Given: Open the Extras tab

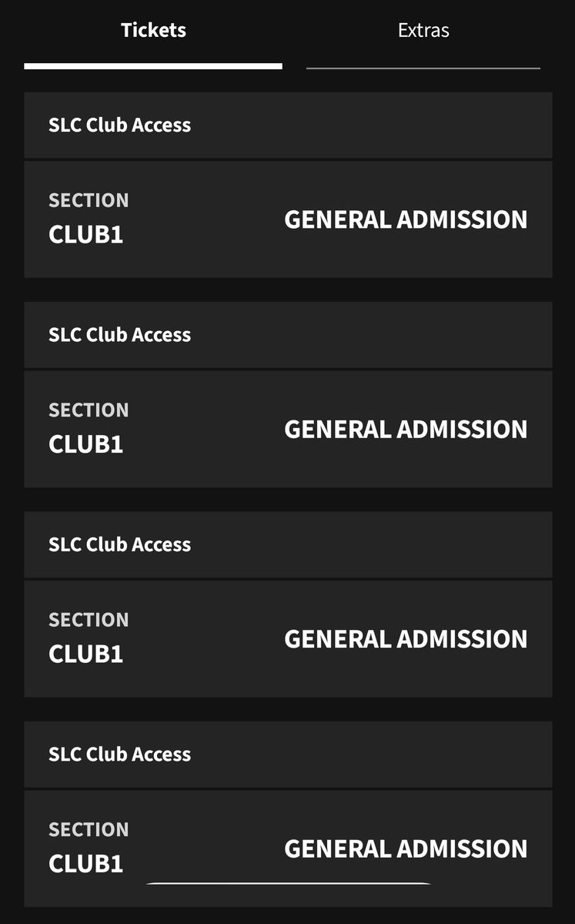Looking at the screenshot, I should (423, 31).
